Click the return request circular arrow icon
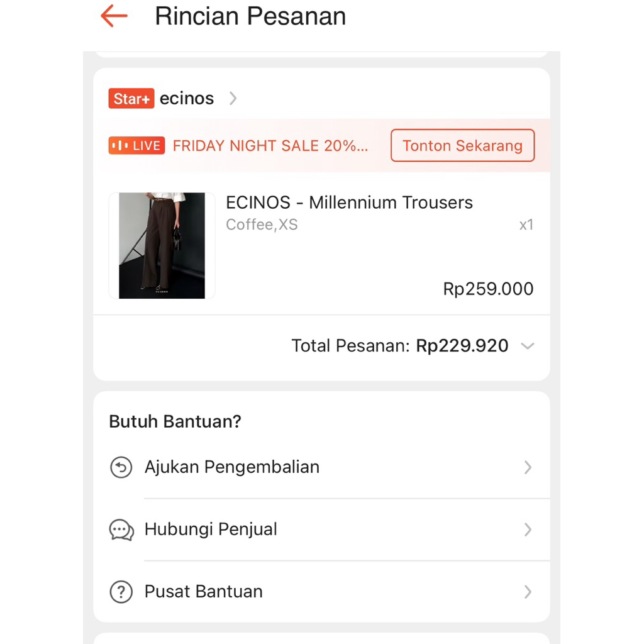Image resolution: width=644 pixels, height=644 pixels. tap(121, 467)
